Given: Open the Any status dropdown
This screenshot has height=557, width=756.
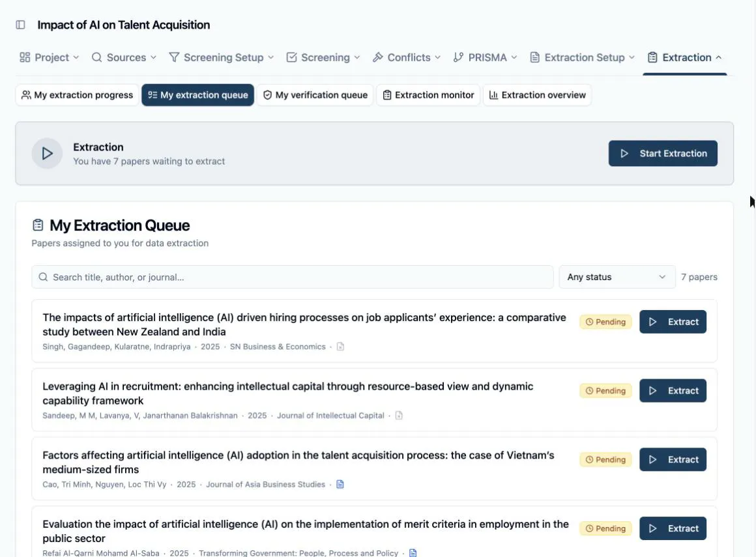Looking at the screenshot, I should pos(617,277).
